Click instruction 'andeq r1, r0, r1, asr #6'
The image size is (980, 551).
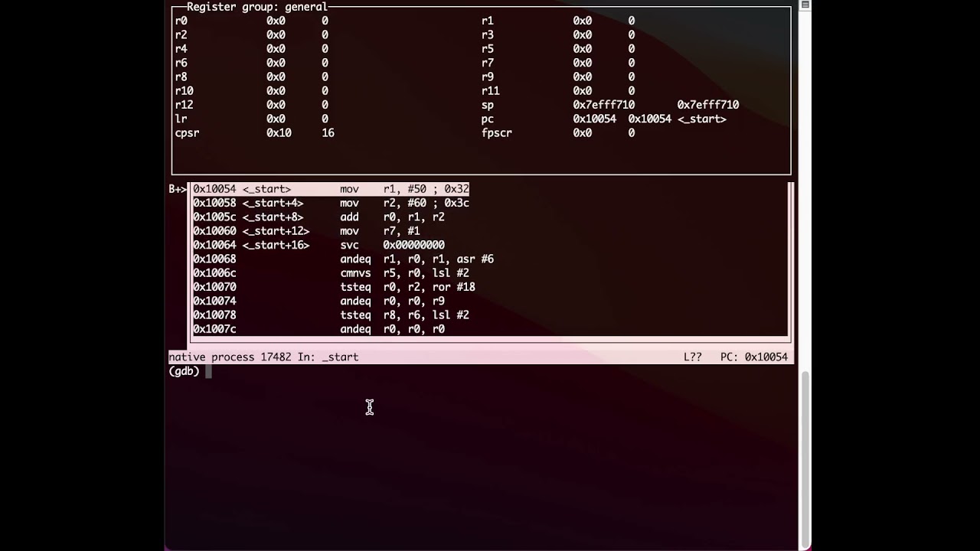tap(416, 259)
